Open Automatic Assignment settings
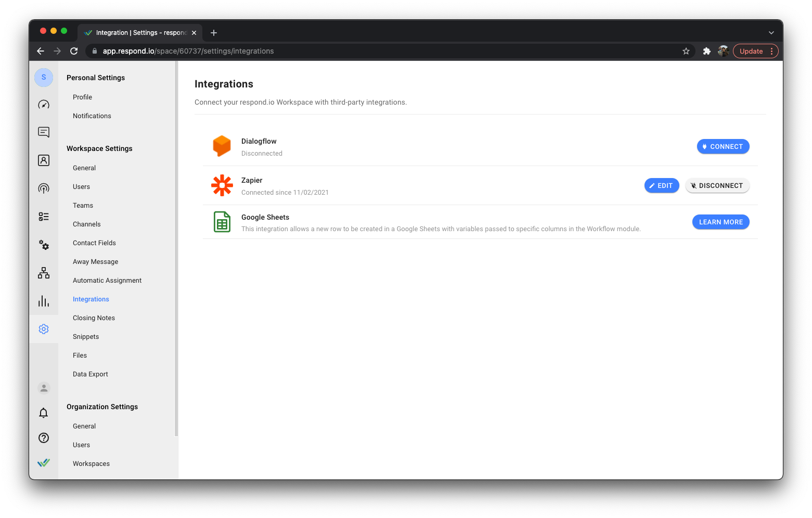 coord(107,281)
